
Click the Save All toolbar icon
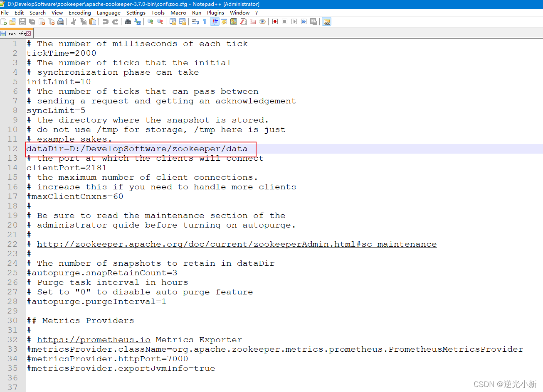pos(32,22)
